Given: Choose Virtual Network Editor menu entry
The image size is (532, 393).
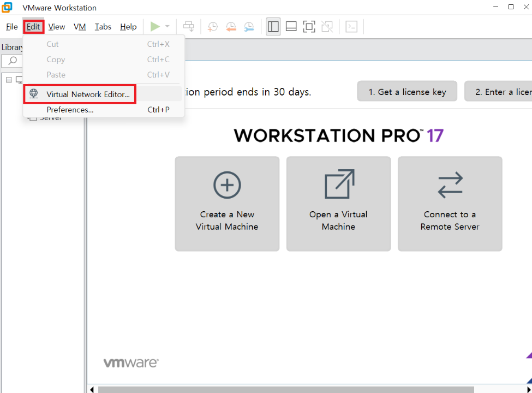Looking at the screenshot, I should point(104,94).
